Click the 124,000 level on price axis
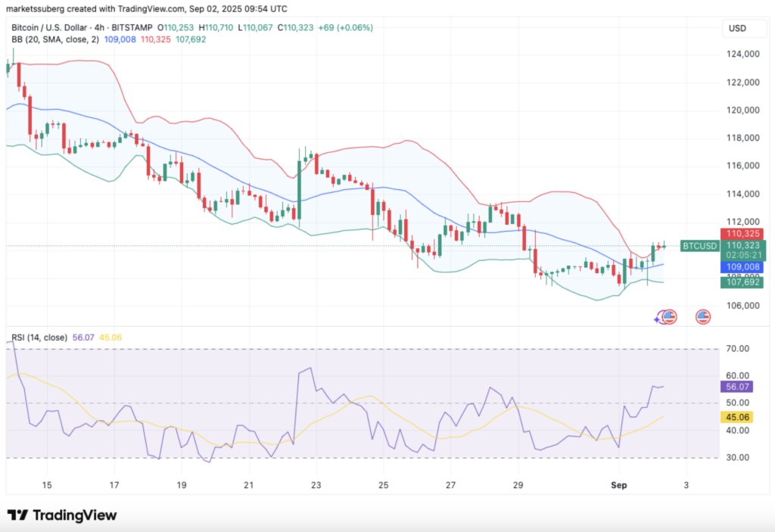 [x=741, y=54]
